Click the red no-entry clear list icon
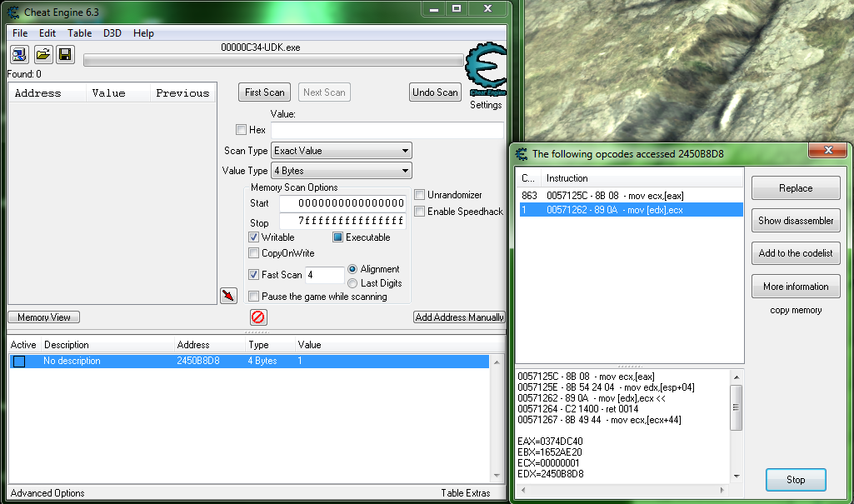This screenshot has height=504, width=854. click(x=258, y=317)
